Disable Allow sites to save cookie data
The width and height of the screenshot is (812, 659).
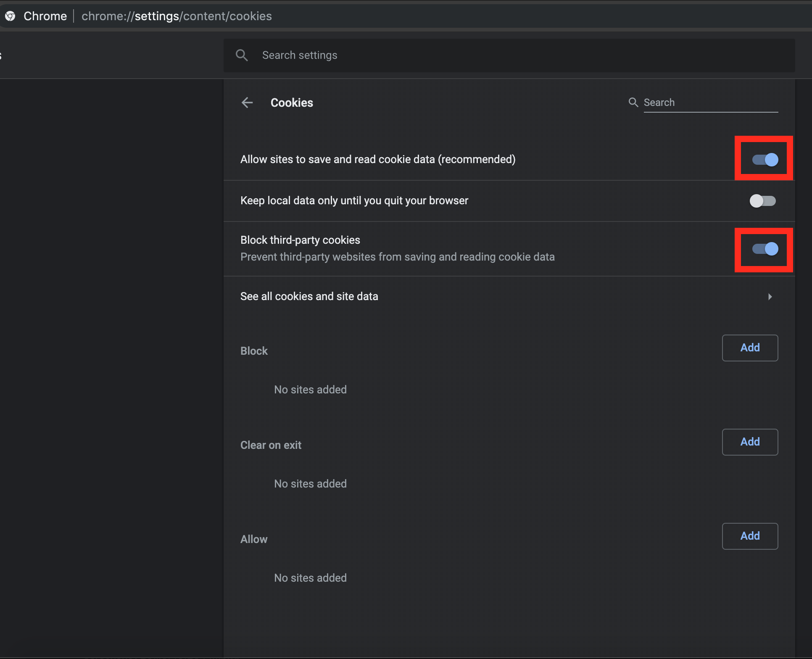[x=765, y=160]
